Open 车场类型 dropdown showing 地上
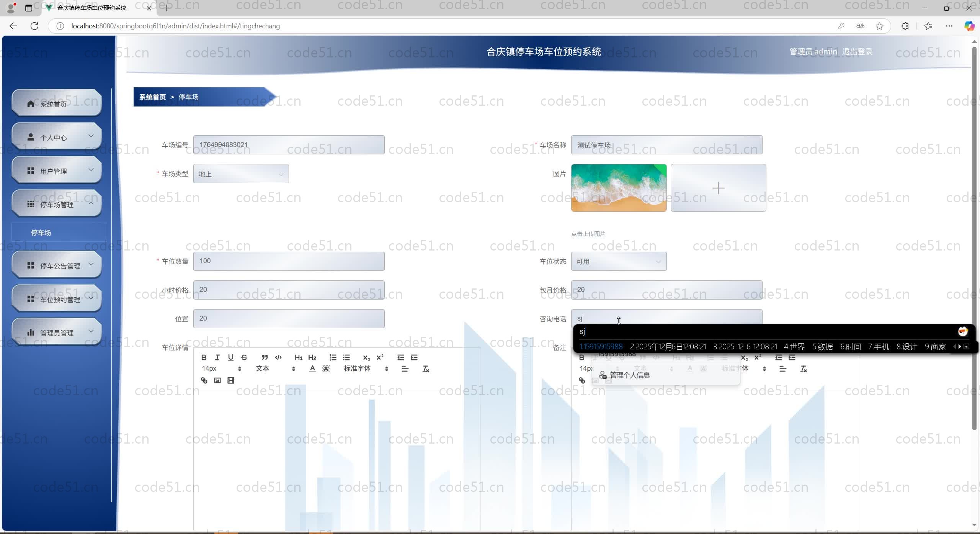Viewport: 980px width, 534px height. [241, 174]
